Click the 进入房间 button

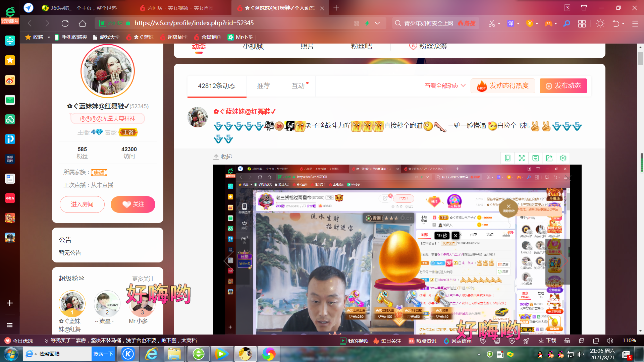(82, 204)
